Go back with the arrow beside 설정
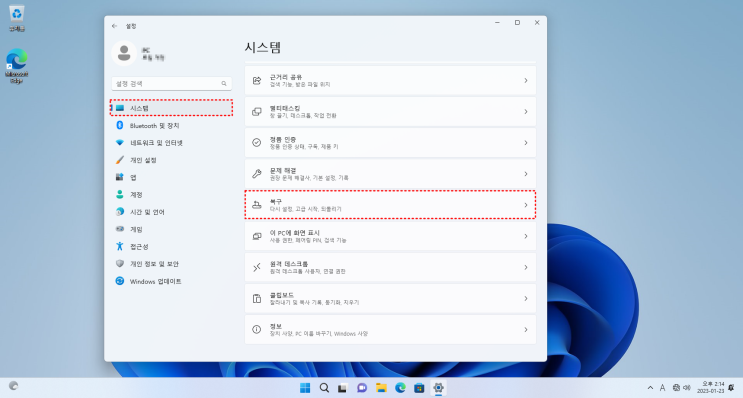This screenshot has height=398, width=743. click(x=114, y=26)
